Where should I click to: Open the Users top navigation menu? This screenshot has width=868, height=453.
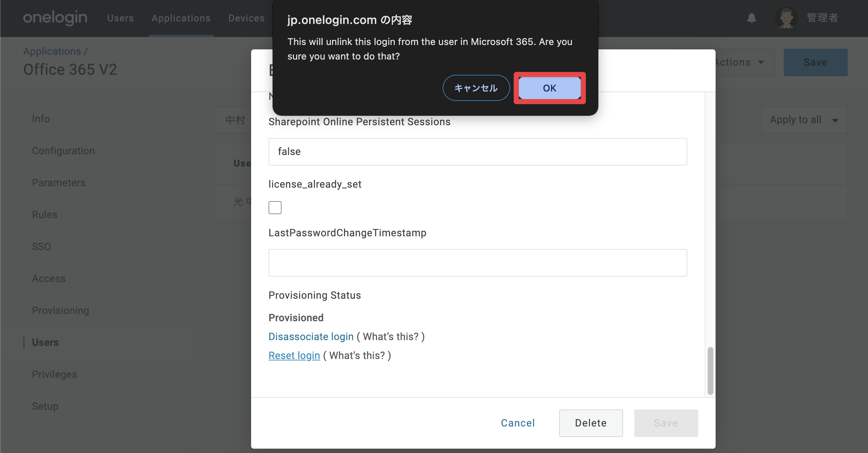click(120, 18)
